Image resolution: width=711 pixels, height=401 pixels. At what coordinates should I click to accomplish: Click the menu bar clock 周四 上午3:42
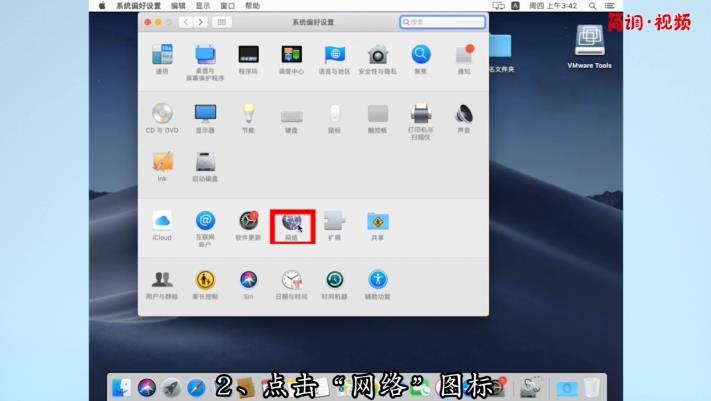[553, 6]
